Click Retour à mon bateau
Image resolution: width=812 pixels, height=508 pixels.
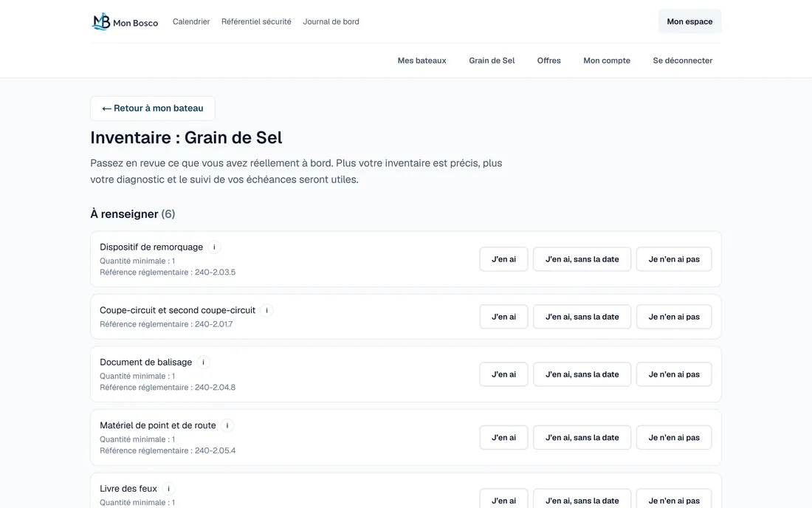[x=153, y=109]
